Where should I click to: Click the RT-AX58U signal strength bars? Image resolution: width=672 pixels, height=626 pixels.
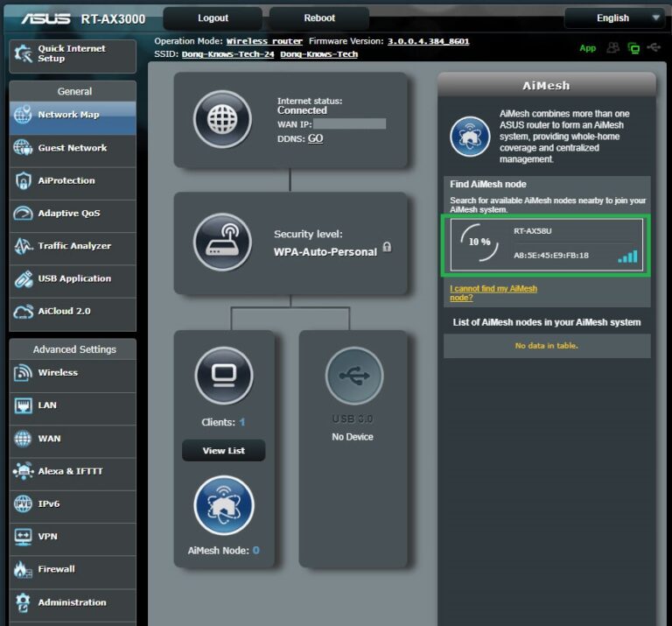[627, 257]
